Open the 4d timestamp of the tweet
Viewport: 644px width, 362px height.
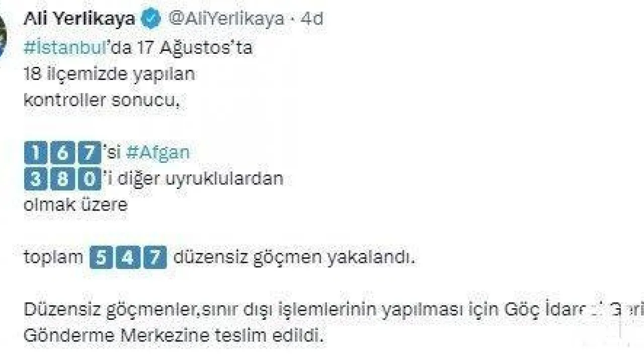312,19
